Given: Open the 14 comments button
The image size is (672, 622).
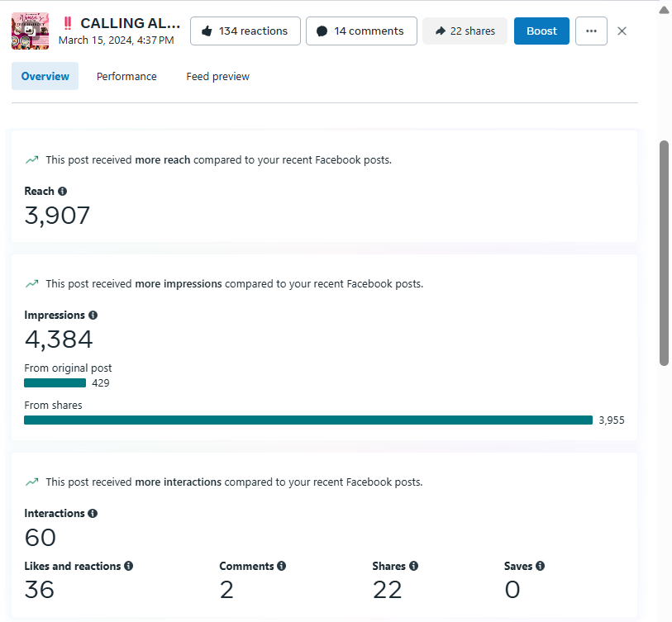Looking at the screenshot, I should tap(361, 31).
